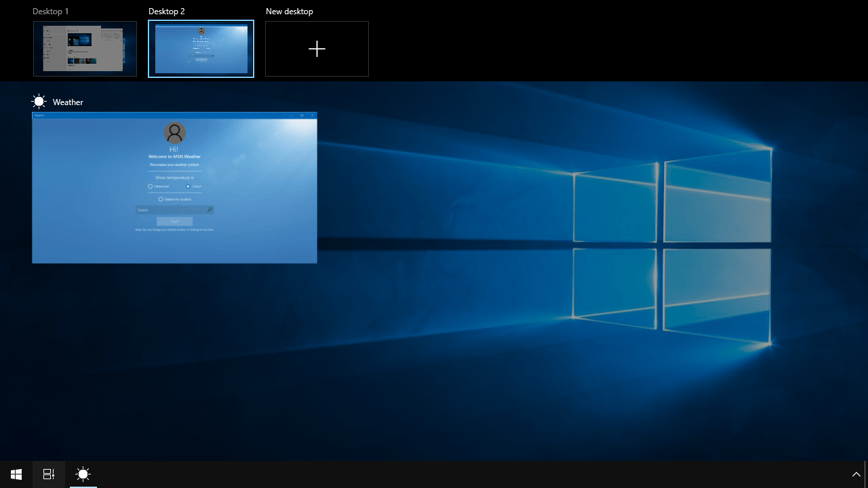The height and width of the screenshot is (488, 868).
Task: Click the New desktop label
Action: click(x=290, y=12)
